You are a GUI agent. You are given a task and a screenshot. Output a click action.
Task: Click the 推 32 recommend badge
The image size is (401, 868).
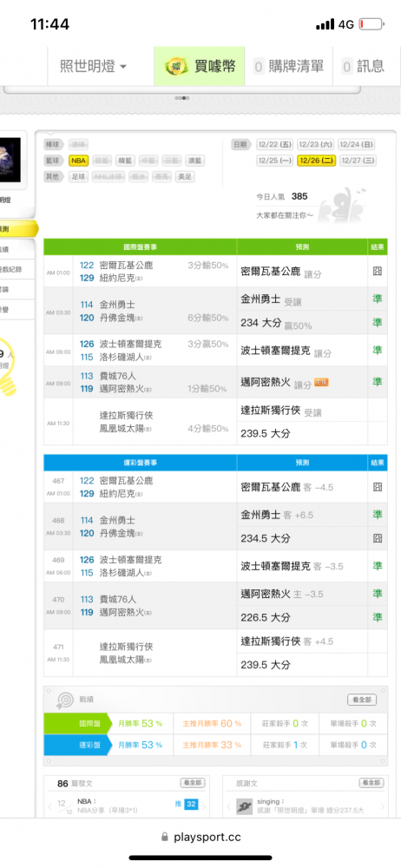187,804
